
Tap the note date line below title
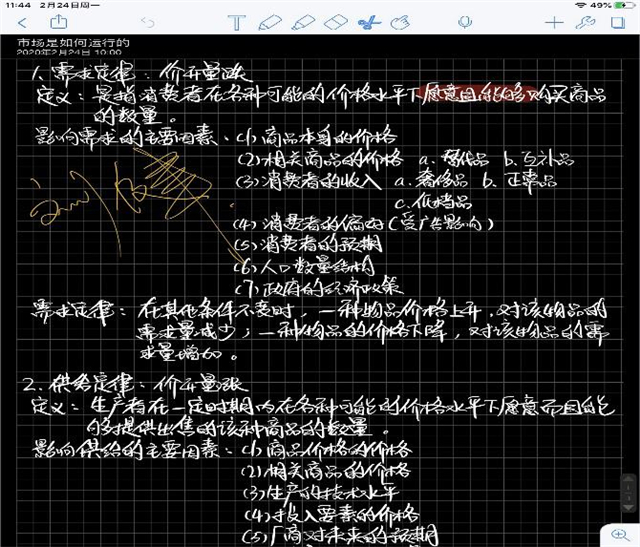pyautogui.click(x=69, y=52)
